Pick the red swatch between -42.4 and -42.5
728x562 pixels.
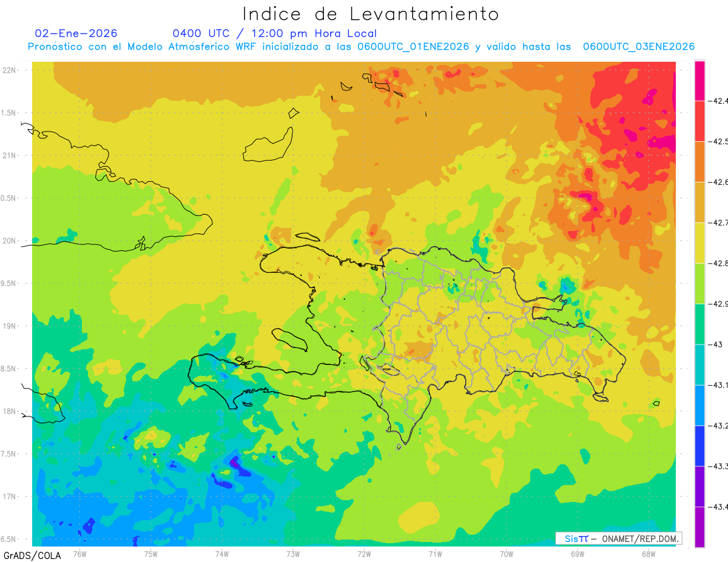point(699,121)
